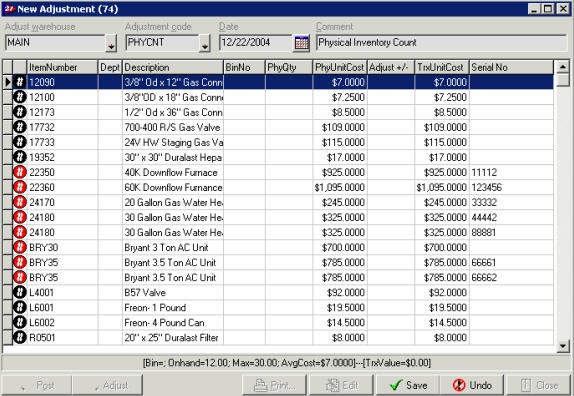
Task: Click the application icon in title bar
Action: [9, 9]
